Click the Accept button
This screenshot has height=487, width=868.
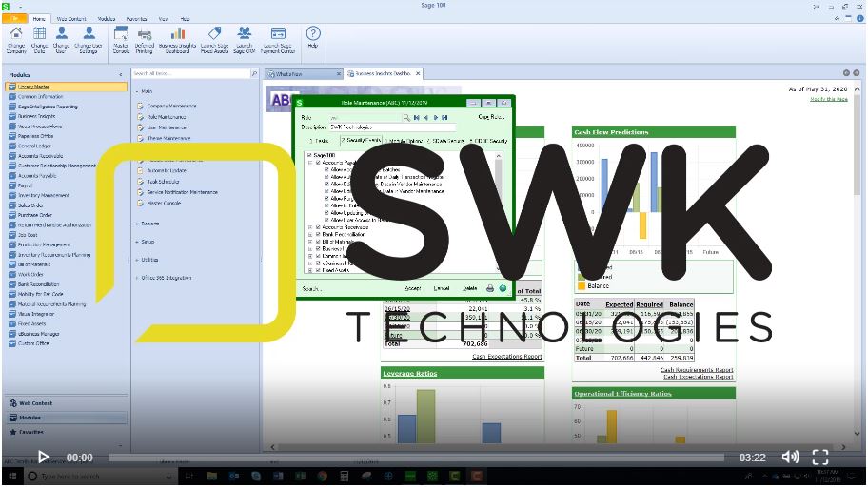413,288
